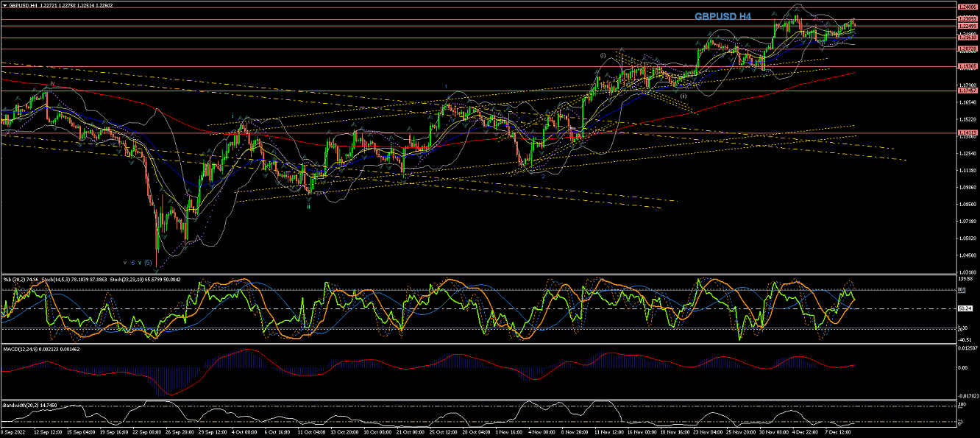Select the 1.24006 horizontal level price tag
The height and width of the screenshot is (438, 980).
967,6
